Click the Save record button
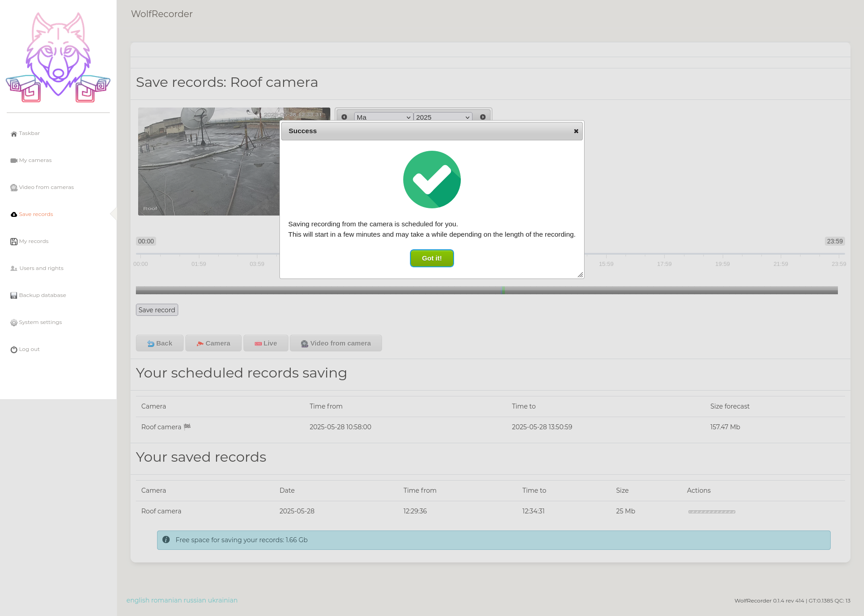Image resolution: width=864 pixels, height=616 pixels. [157, 310]
